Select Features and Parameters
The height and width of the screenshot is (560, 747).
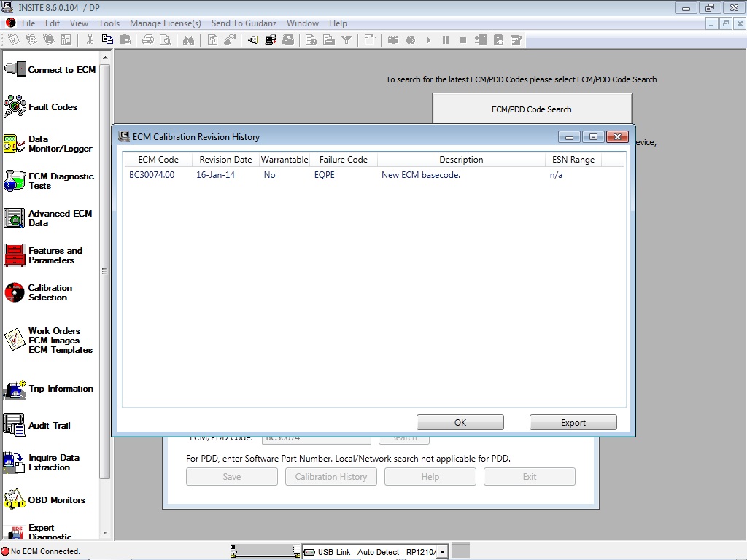point(51,256)
